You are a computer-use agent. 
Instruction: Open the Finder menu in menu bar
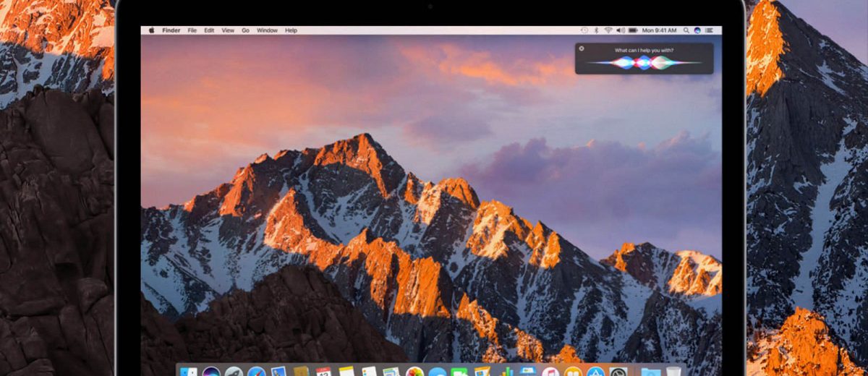point(171,30)
